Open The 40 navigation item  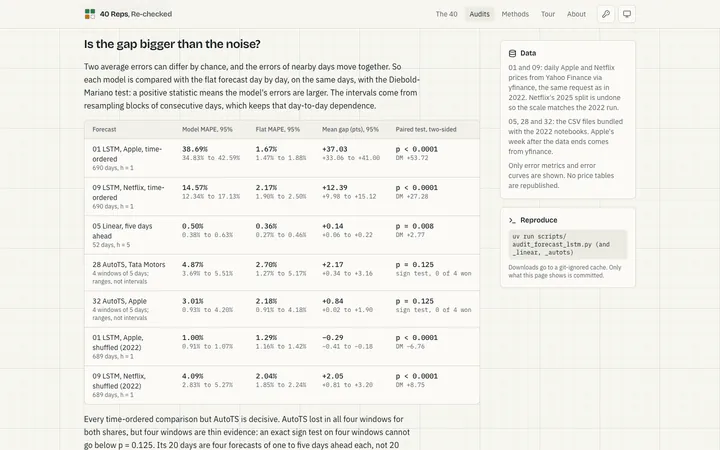coord(446,14)
